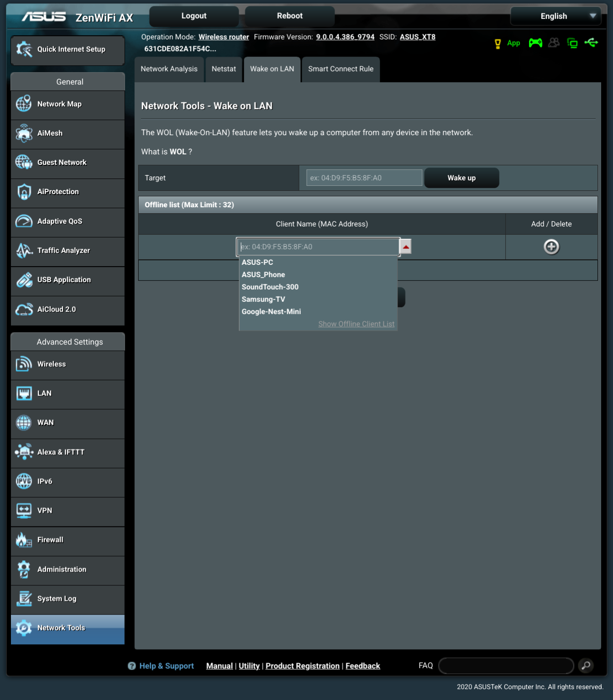Select the Wake on LAN tab
The image size is (613, 700).
[272, 69]
